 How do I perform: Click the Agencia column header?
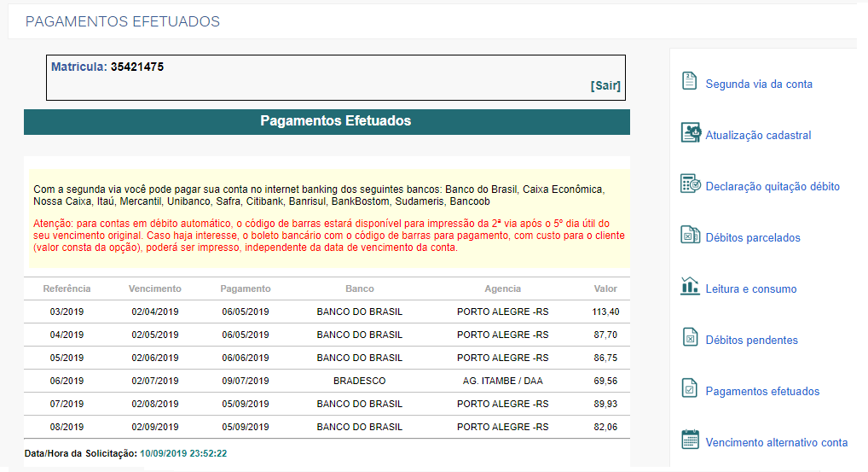pos(503,288)
